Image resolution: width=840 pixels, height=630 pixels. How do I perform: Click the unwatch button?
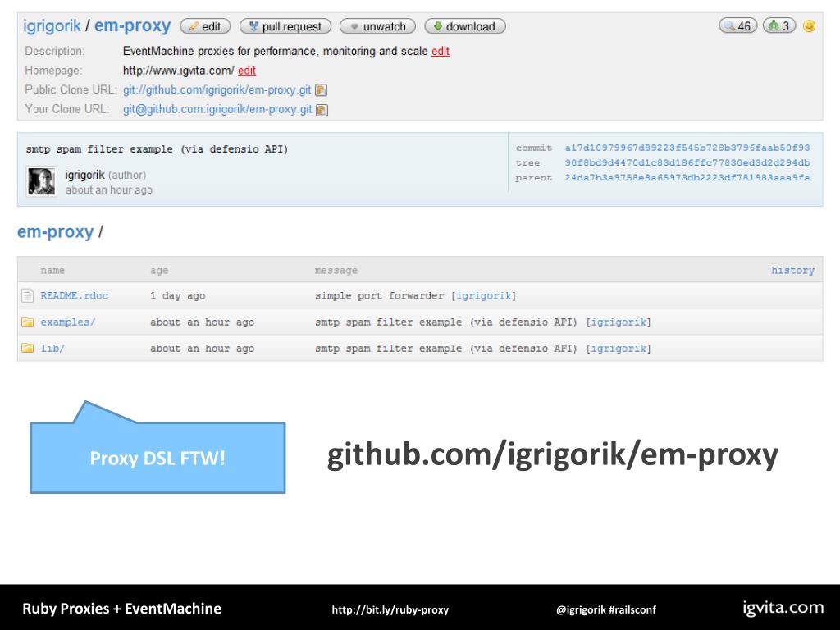(x=377, y=26)
